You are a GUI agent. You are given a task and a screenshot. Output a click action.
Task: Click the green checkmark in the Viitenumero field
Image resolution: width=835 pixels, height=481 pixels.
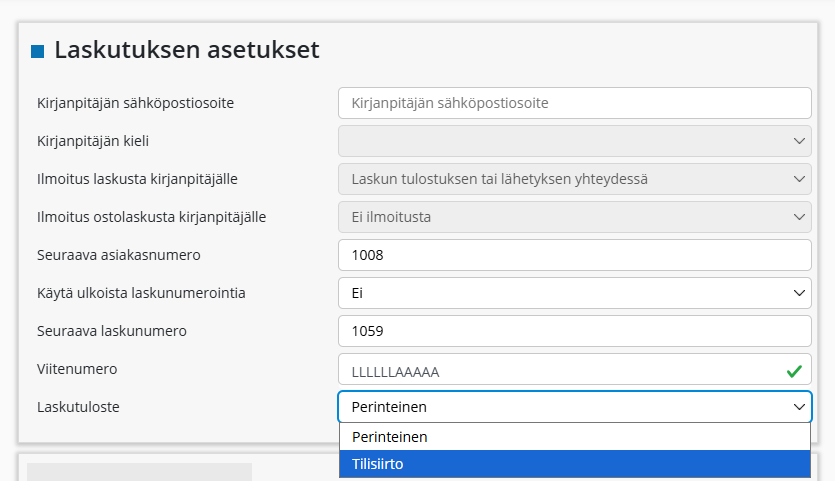tap(794, 371)
